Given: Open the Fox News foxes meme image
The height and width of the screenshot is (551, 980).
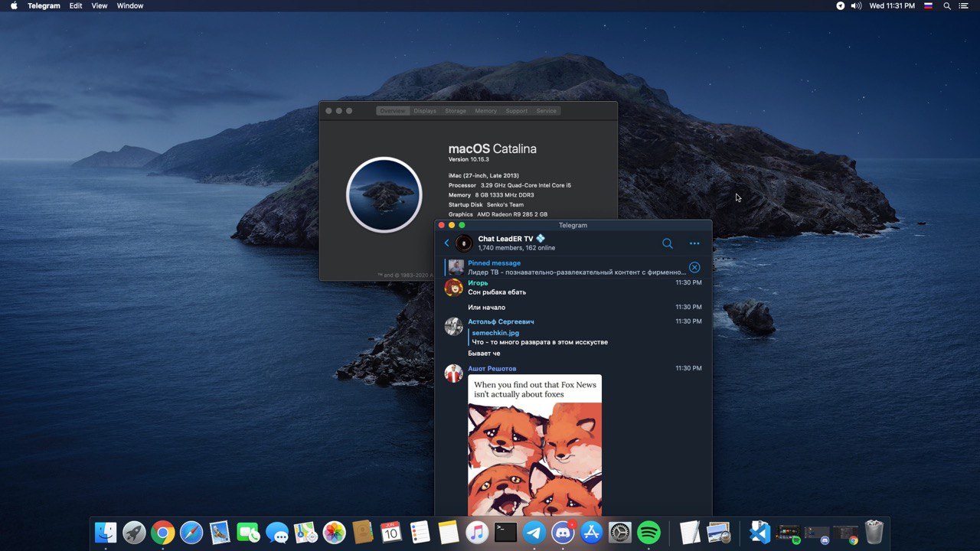Looking at the screenshot, I should (x=534, y=445).
